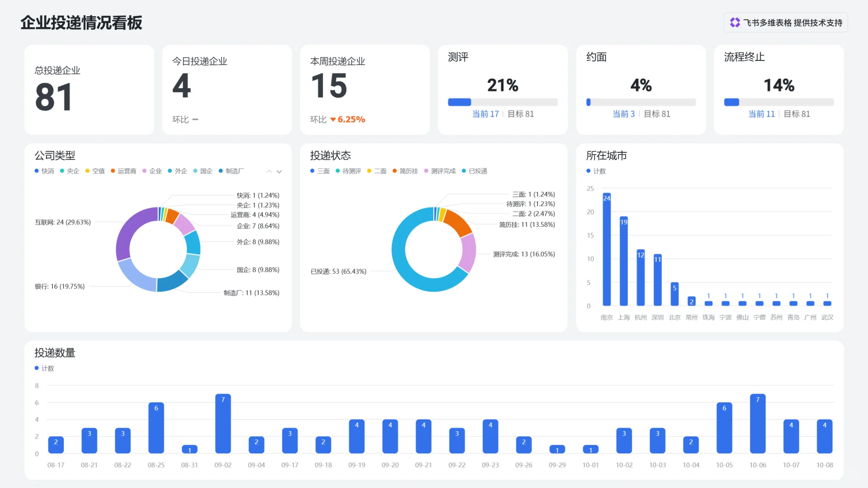Click the 南京 bar showing 24

click(607, 249)
